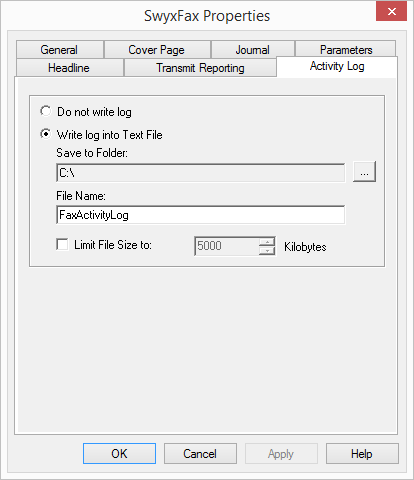Increase file size with spinner up arrow

(x=267, y=241)
